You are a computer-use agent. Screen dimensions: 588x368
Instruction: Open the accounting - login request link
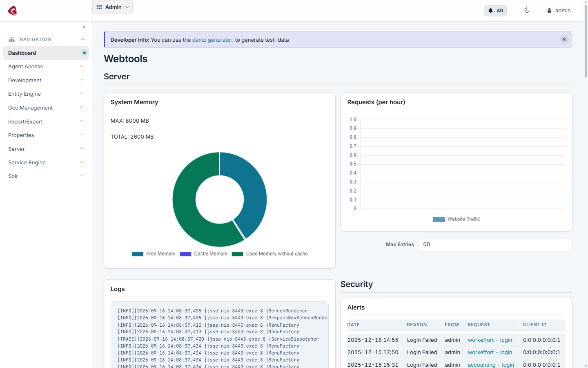pos(491,365)
